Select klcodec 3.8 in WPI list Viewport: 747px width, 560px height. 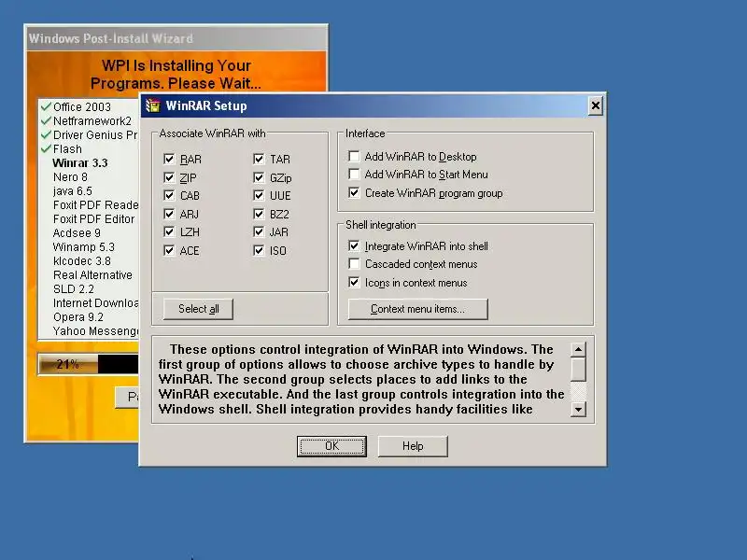pos(82,261)
